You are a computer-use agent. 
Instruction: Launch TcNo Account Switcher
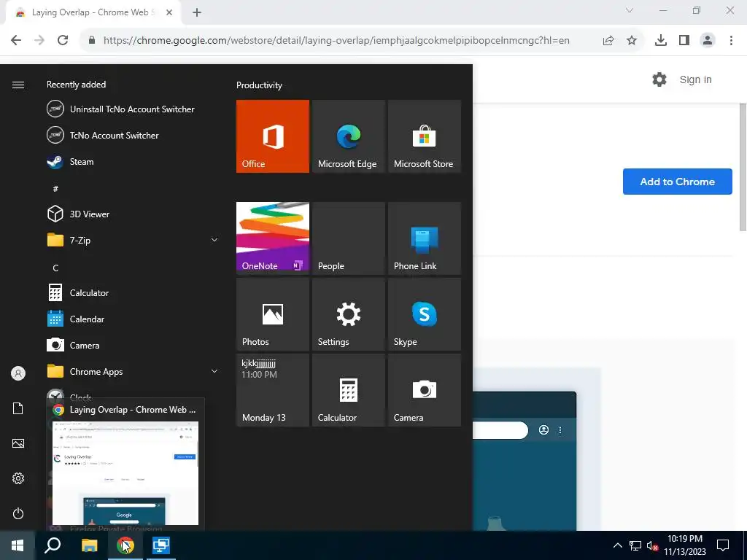133,135
